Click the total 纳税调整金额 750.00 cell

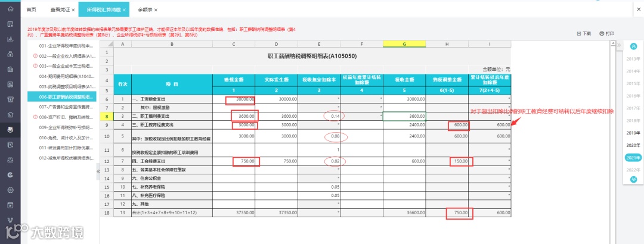[447, 213]
